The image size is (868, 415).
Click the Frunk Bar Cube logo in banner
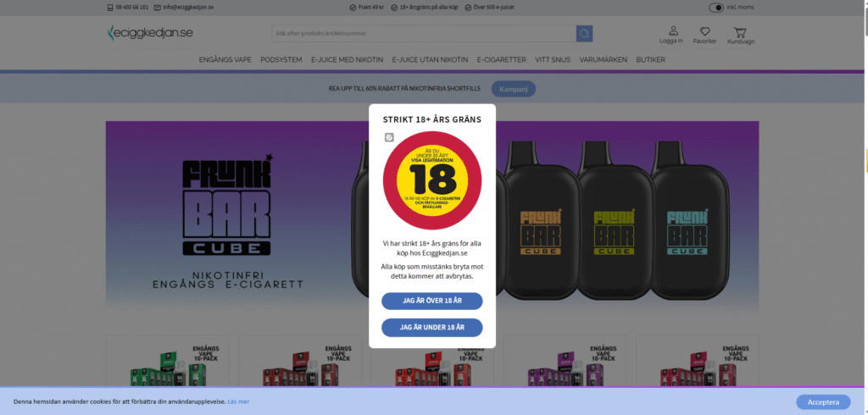point(226,205)
